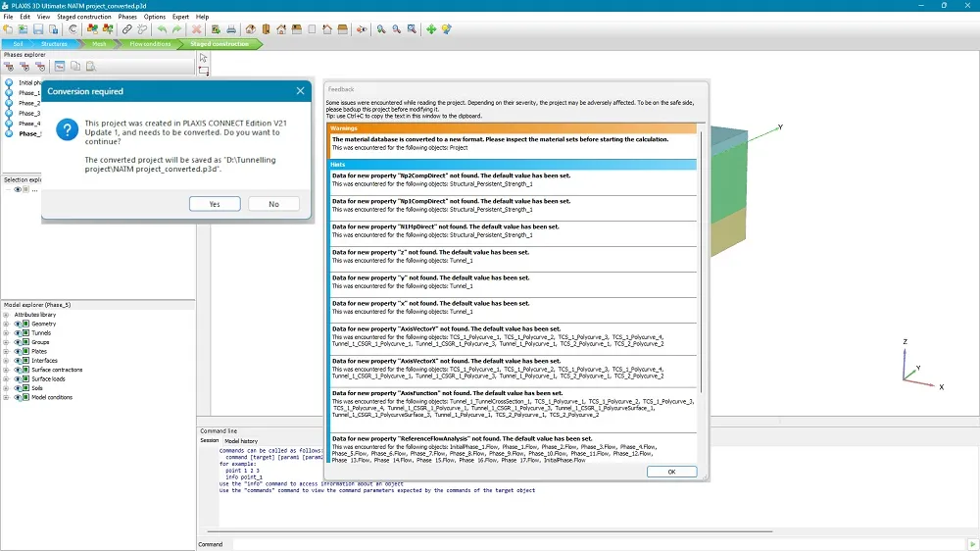Click the C-shaped circular arrow icon in toolbar

click(73, 29)
